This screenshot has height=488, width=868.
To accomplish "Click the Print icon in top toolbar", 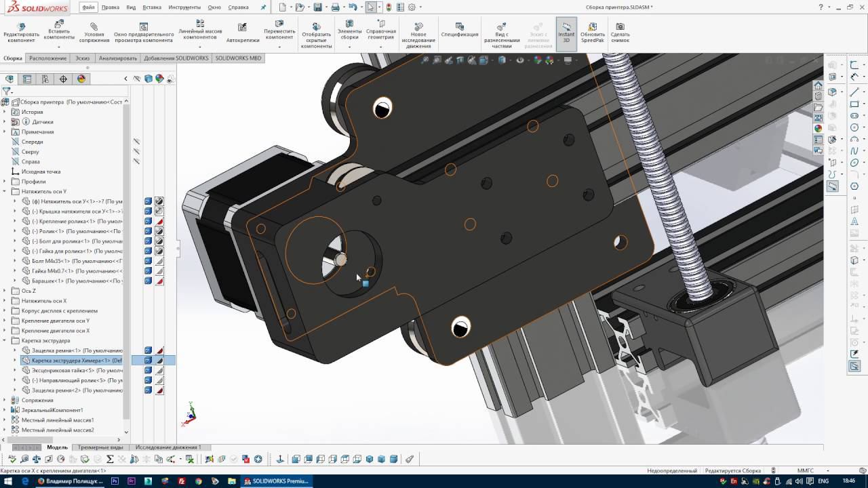I will 335,7.
